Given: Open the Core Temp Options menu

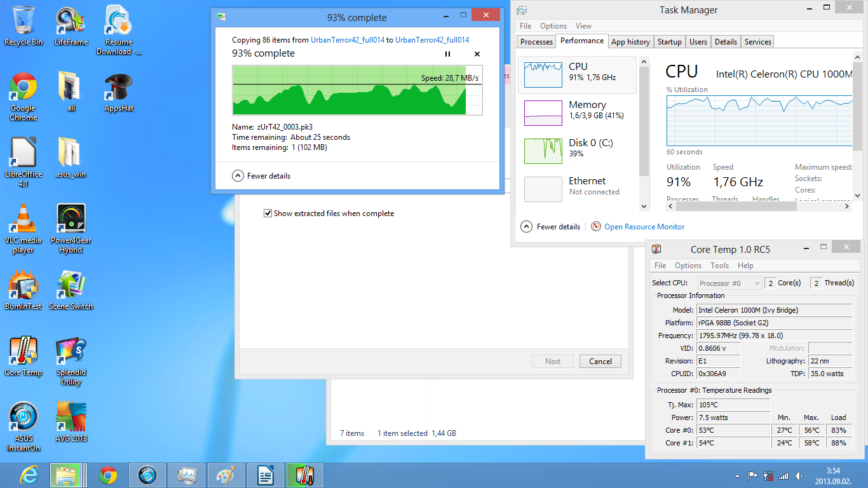Looking at the screenshot, I should (688, 266).
